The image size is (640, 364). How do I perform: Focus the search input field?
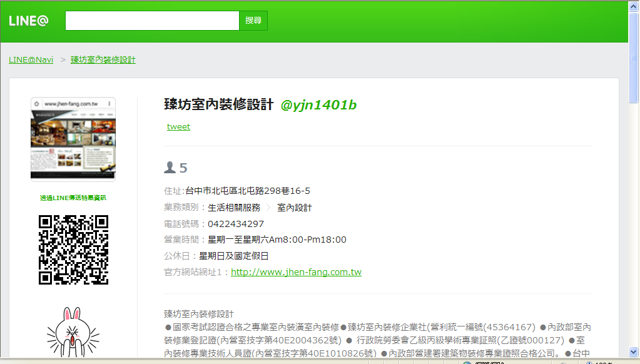(x=152, y=21)
